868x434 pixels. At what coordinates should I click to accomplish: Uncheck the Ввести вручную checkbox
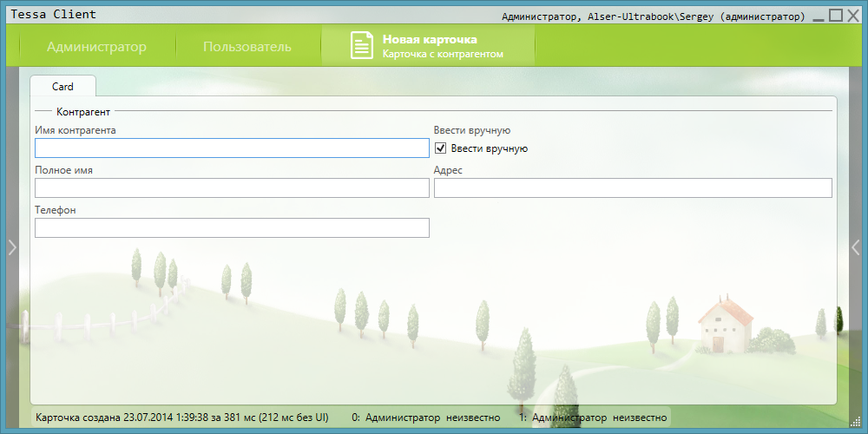click(440, 148)
